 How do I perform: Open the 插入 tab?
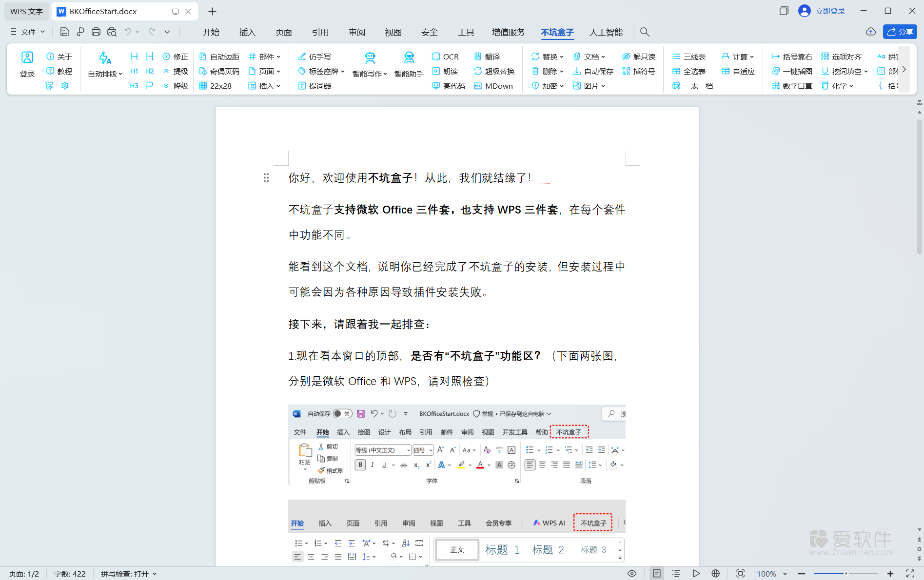(247, 32)
